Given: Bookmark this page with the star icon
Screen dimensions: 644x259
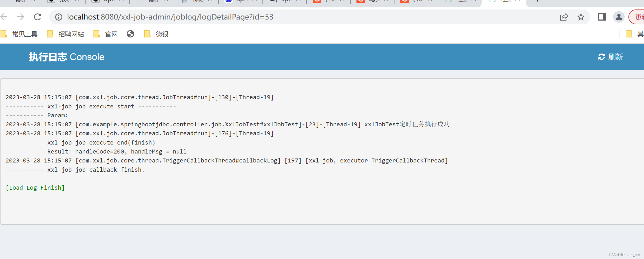Looking at the screenshot, I should pos(581,17).
